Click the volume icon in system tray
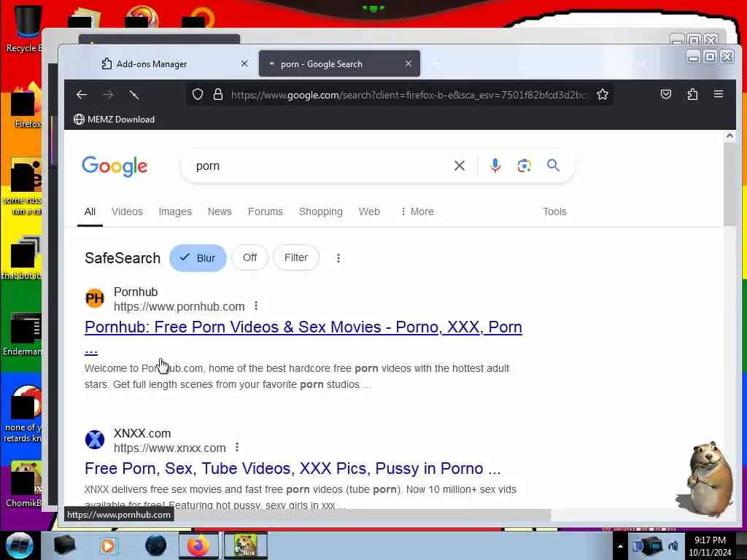 coord(673,545)
